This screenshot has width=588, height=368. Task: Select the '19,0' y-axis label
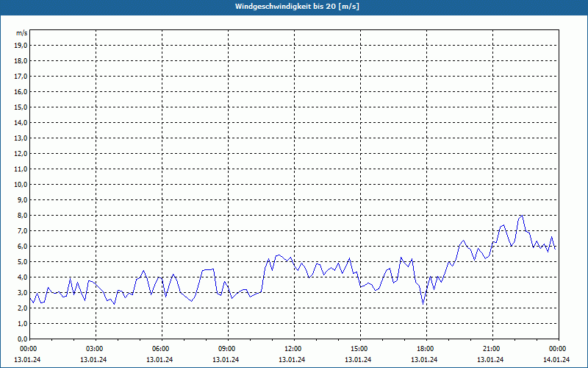(21, 46)
